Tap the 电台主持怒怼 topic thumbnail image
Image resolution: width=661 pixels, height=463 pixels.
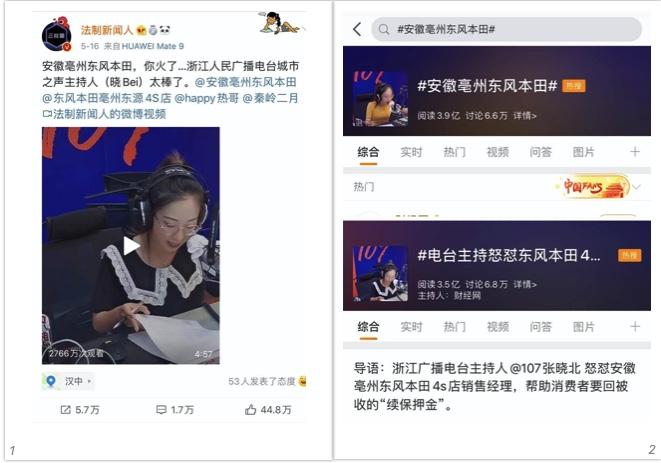pyautogui.click(x=380, y=273)
